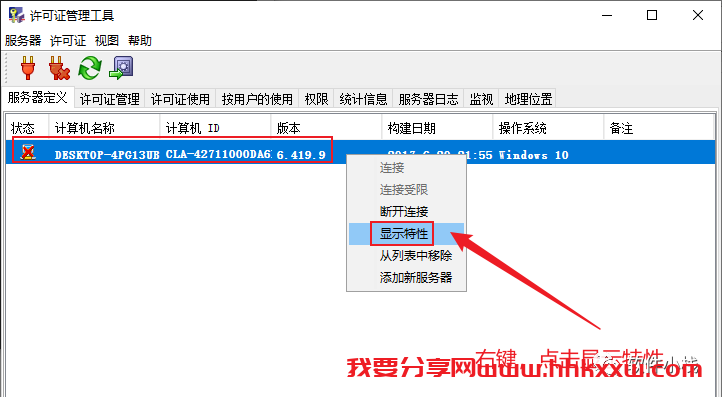Choose 显示特性 in the context menu

click(406, 234)
